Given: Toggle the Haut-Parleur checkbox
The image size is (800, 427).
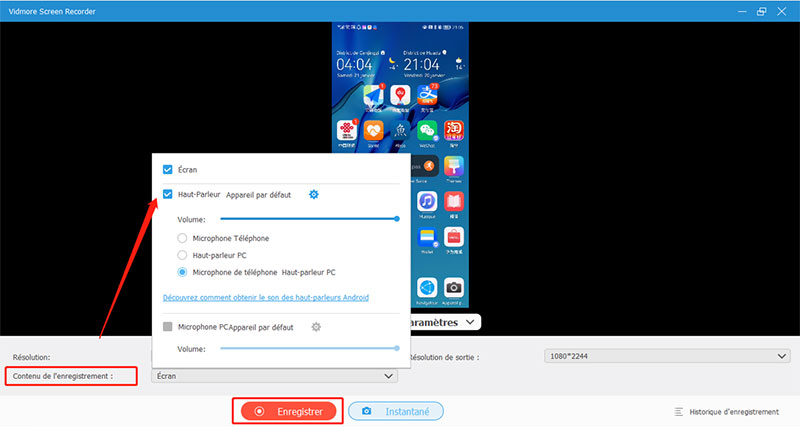Looking at the screenshot, I should click(168, 195).
